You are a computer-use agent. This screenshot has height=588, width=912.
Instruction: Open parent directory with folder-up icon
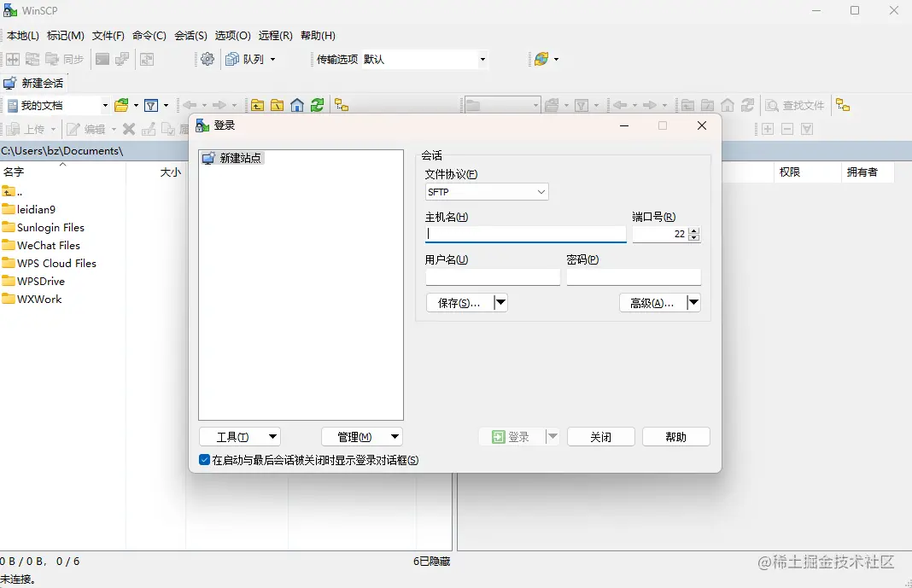coord(258,104)
